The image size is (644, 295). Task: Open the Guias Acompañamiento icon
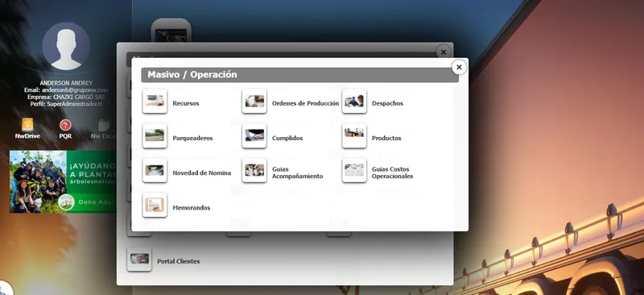pyautogui.click(x=254, y=170)
